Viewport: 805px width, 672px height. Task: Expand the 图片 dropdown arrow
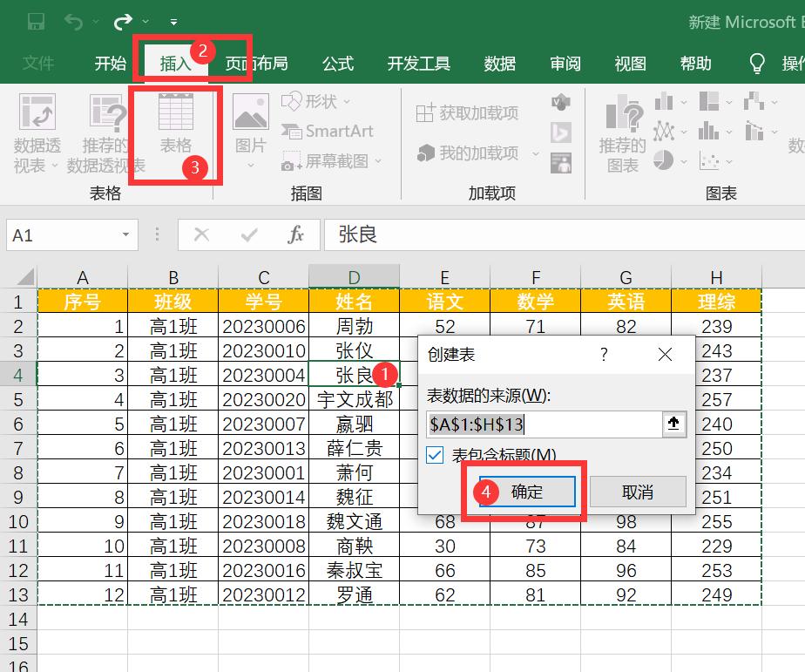(251, 166)
